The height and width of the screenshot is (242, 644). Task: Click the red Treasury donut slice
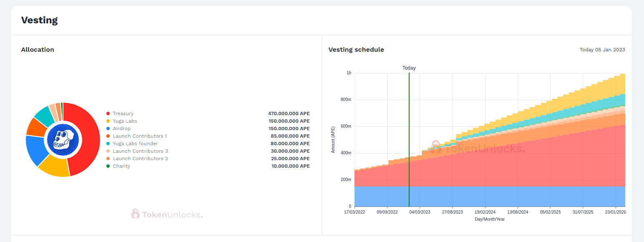pyautogui.click(x=90, y=138)
